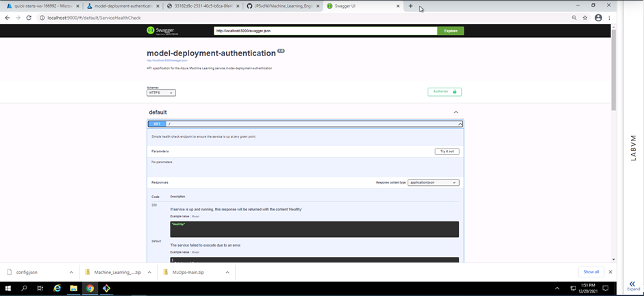Image resolution: width=644 pixels, height=296 pixels.
Task: Switch to Chrome in the taskbar
Action: click(90, 288)
